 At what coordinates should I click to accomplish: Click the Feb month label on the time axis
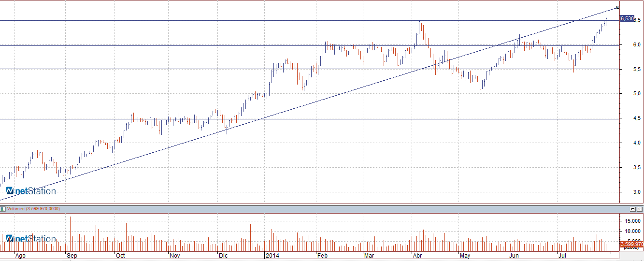pyautogui.click(x=322, y=256)
